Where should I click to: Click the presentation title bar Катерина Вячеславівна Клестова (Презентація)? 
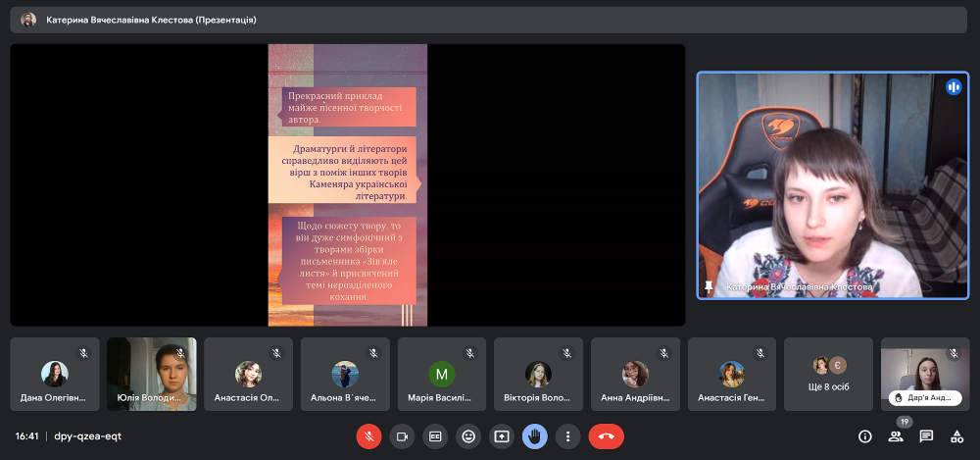point(488,20)
